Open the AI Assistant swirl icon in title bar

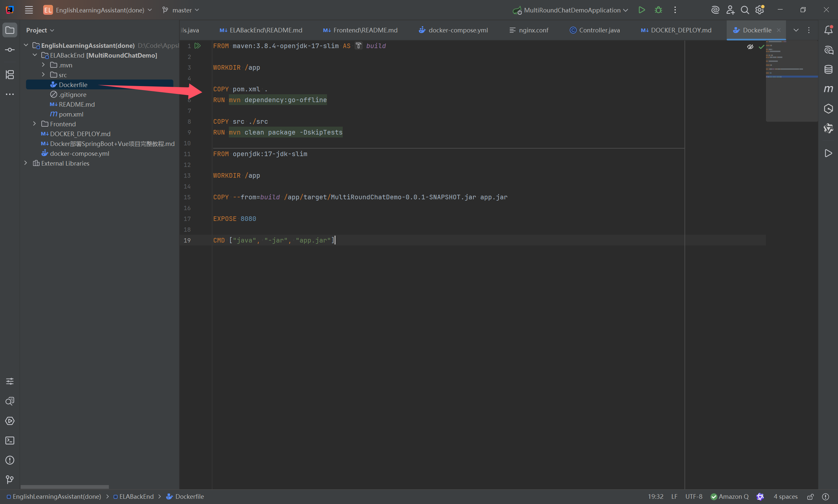coord(715,10)
